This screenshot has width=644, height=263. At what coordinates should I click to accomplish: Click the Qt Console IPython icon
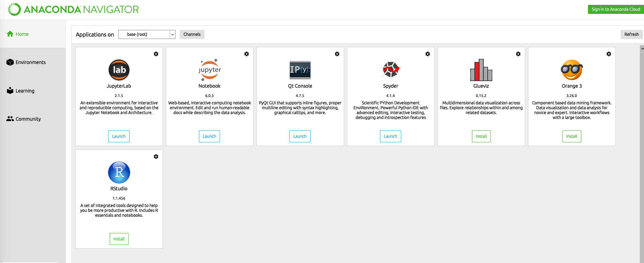300,70
